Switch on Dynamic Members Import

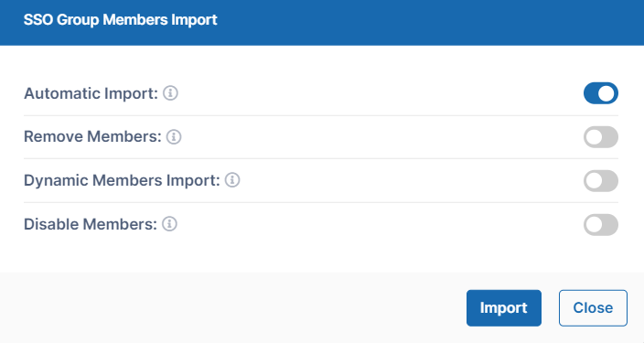tap(601, 181)
